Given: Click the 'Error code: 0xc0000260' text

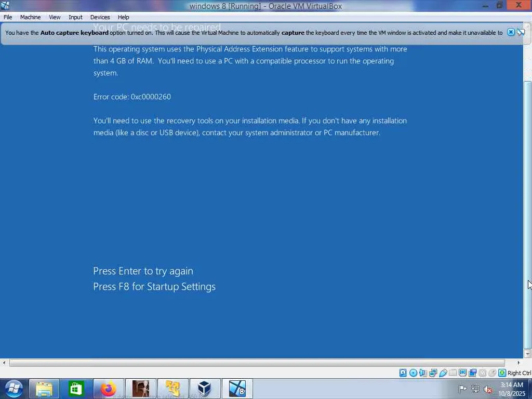Looking at the screenshot, I should (x=132, y=97).
